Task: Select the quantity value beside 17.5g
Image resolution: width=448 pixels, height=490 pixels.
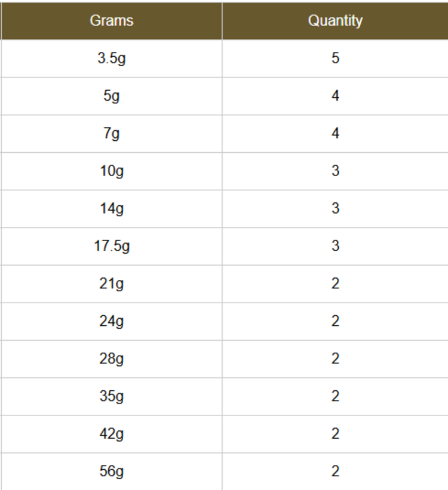Action: 335,246
